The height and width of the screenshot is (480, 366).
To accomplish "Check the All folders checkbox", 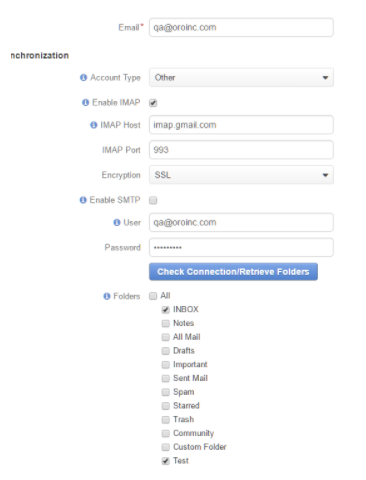I will (153, 296).
